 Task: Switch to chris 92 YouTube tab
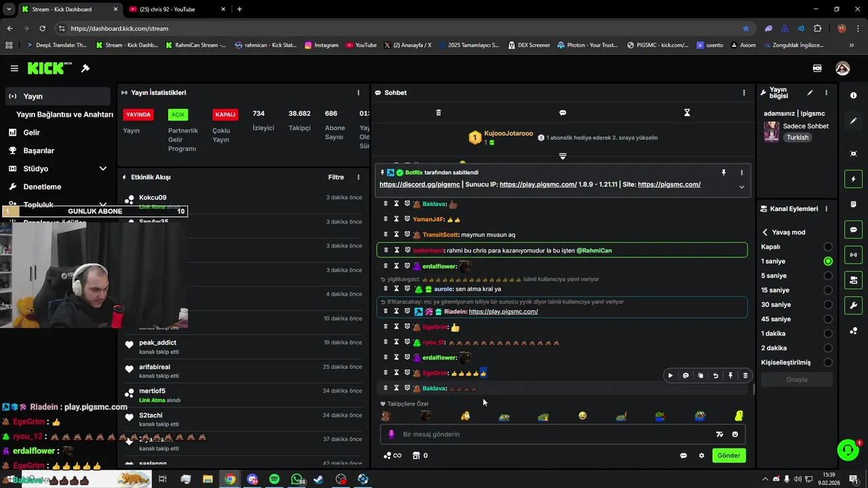point(178,9)
